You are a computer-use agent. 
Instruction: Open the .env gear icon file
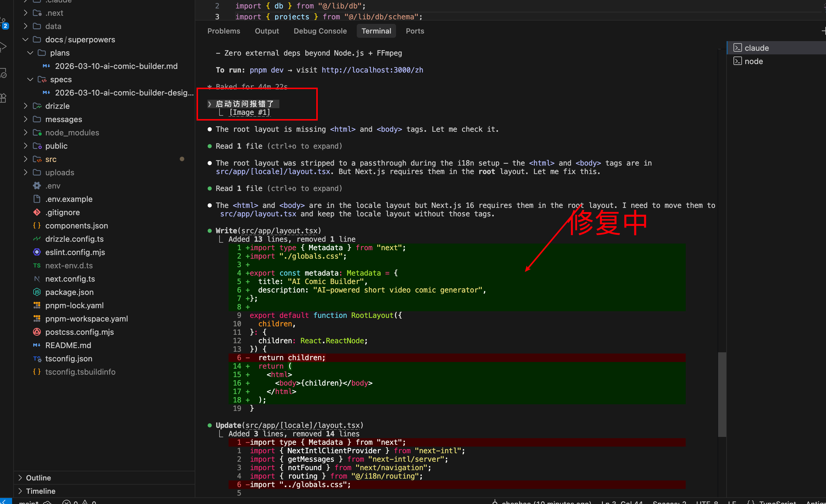tap(37, 186)
